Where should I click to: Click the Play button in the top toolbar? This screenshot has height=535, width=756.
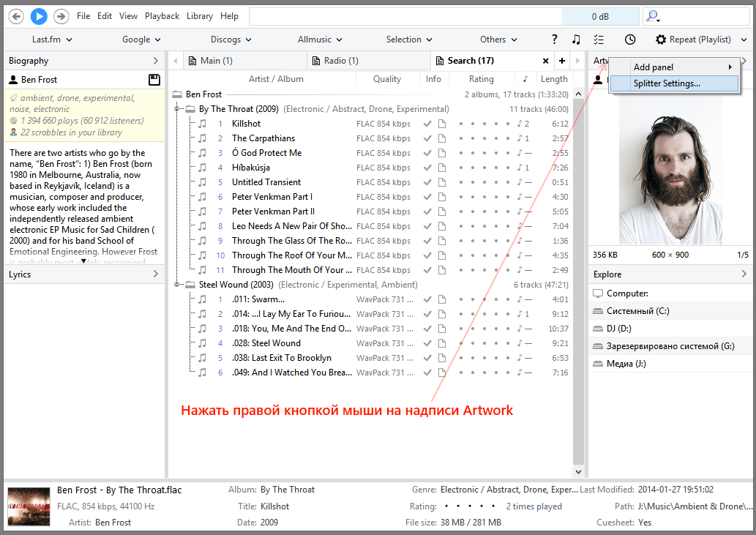point(39,16)
